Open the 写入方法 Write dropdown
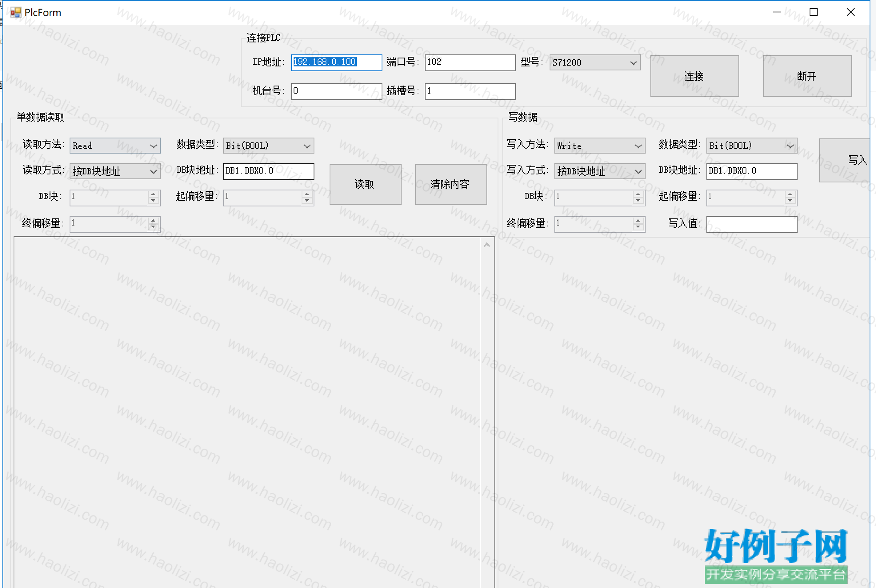Screen dimensions: 876x588 pyautogui.click(x=600, y=146)
